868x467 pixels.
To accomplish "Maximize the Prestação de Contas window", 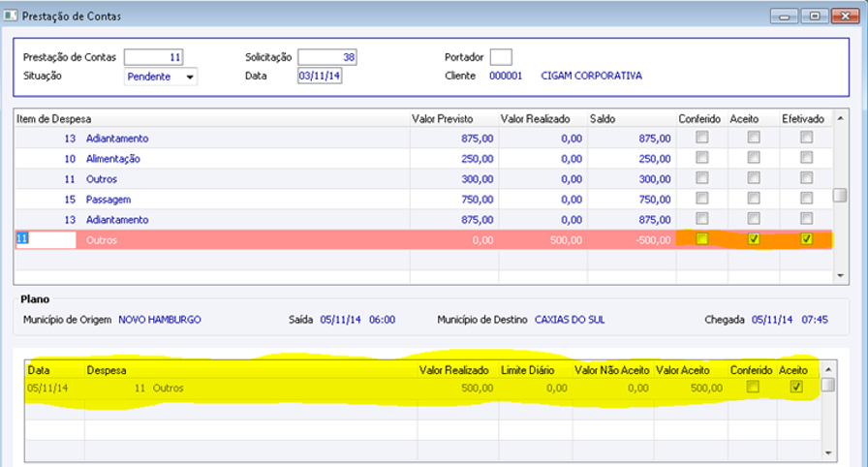I will [x=816, y=15].
